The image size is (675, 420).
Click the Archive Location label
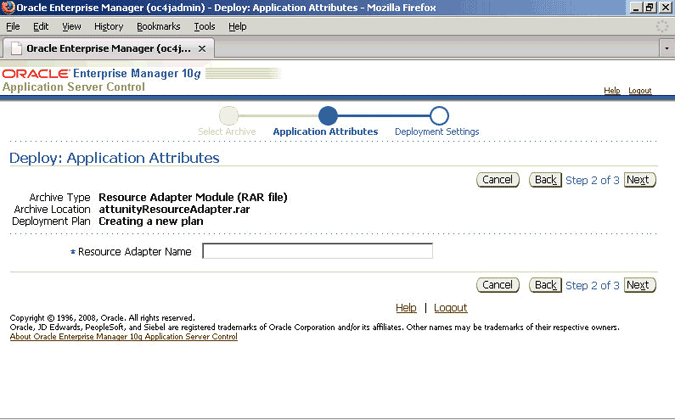[52, 210]
